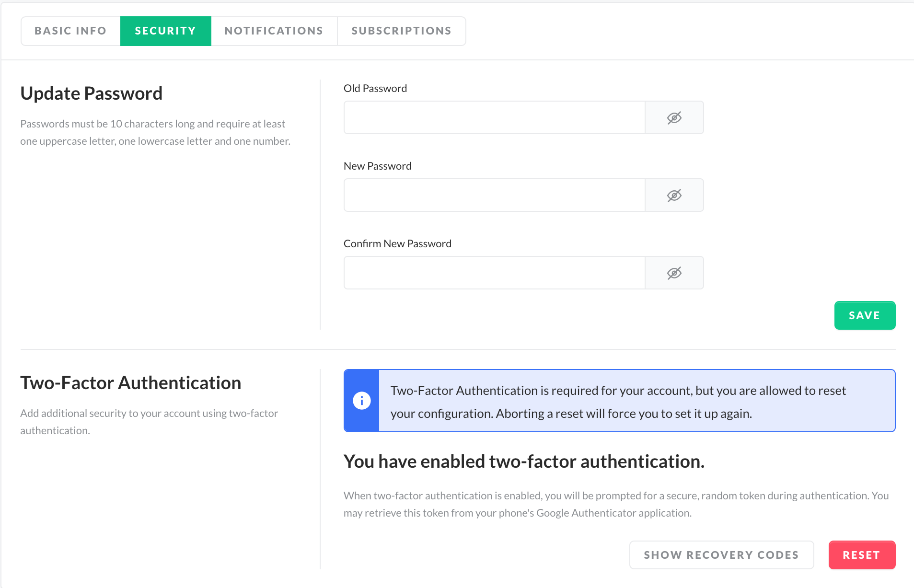Hit the red Reset button
Screen dimensions: 914x588
861,555
